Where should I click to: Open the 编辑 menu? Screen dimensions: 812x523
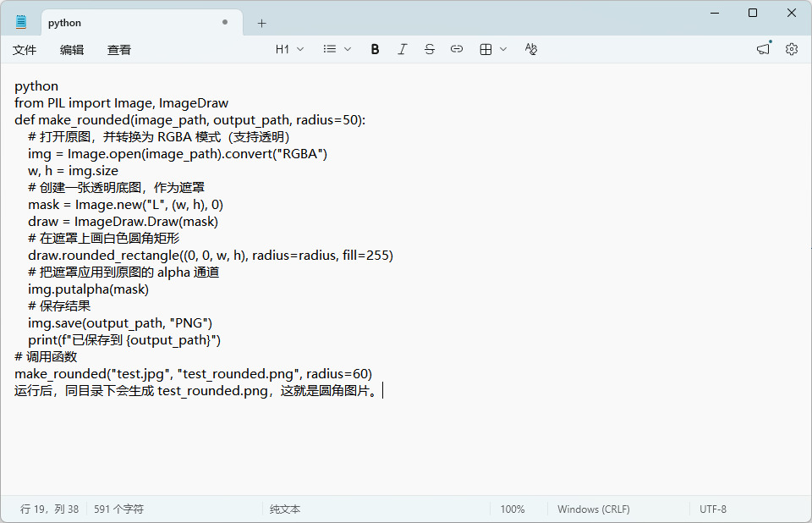(x=72, y=50)
